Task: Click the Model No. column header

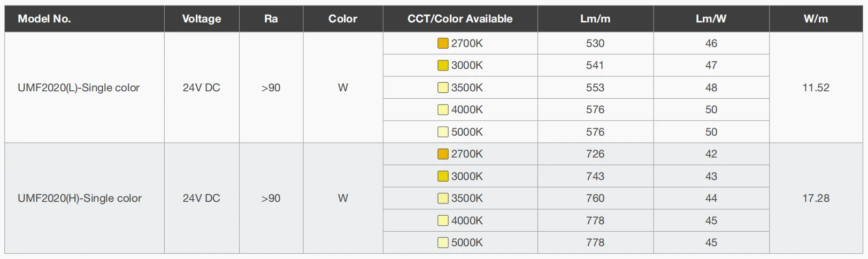Action: tap(44, 19)
